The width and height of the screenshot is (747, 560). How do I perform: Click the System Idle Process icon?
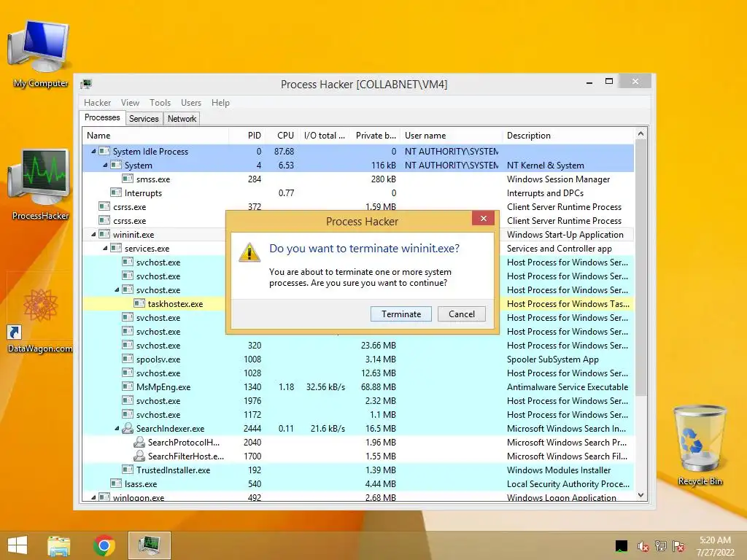[104, 152]
